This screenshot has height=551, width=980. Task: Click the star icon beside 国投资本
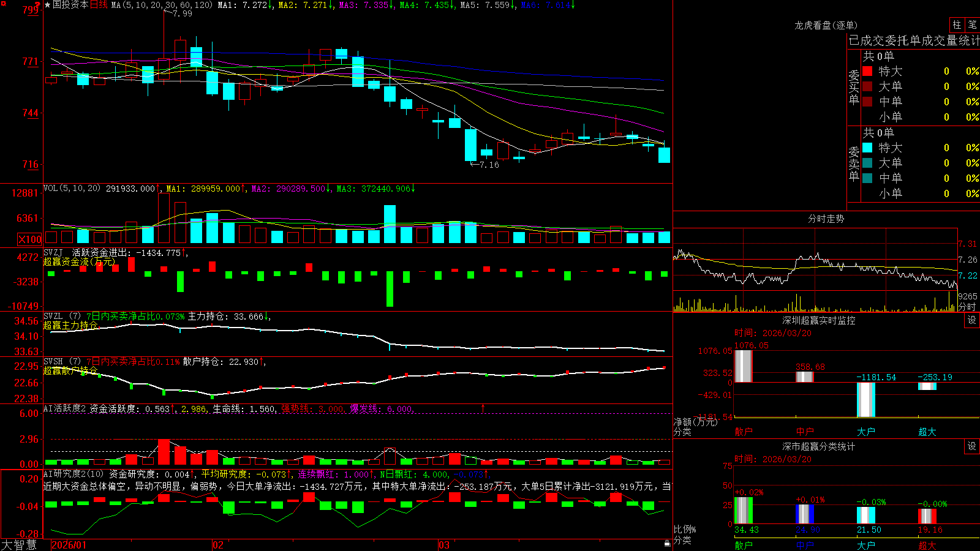pos(48,5)
